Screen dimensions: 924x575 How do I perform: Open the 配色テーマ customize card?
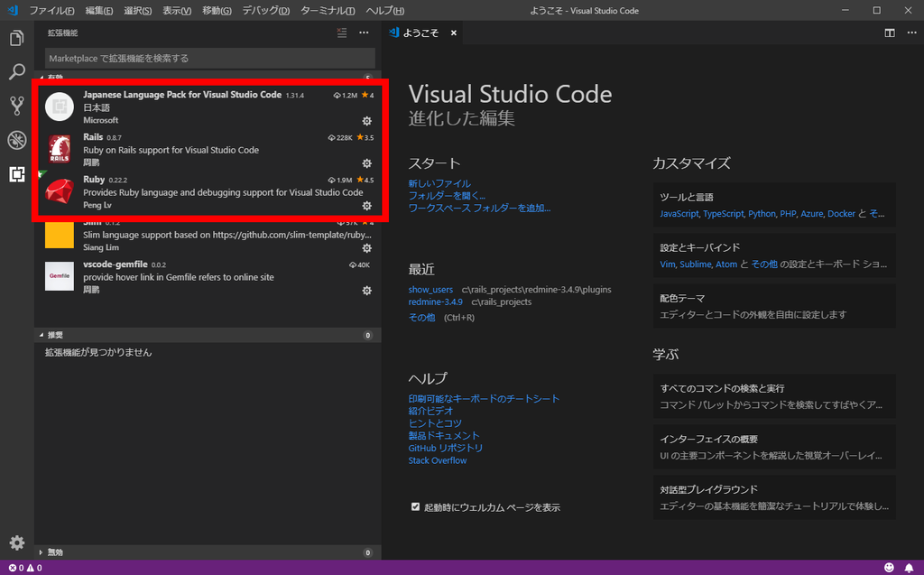click(774, 306)
